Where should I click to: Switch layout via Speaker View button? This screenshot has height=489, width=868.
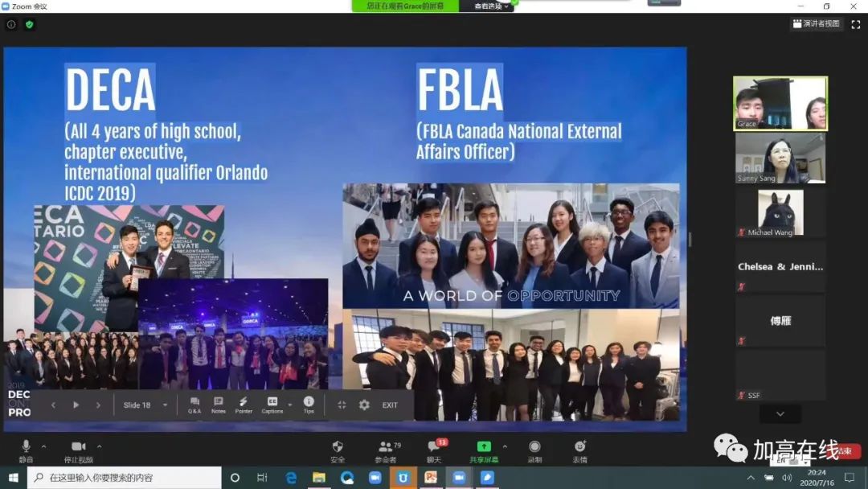tap(816, 24)
